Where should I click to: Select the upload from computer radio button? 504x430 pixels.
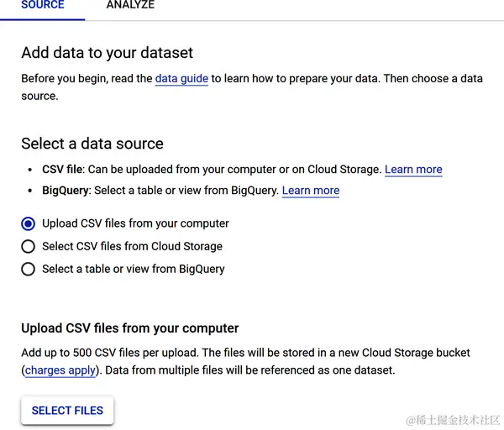pos(29,223)
